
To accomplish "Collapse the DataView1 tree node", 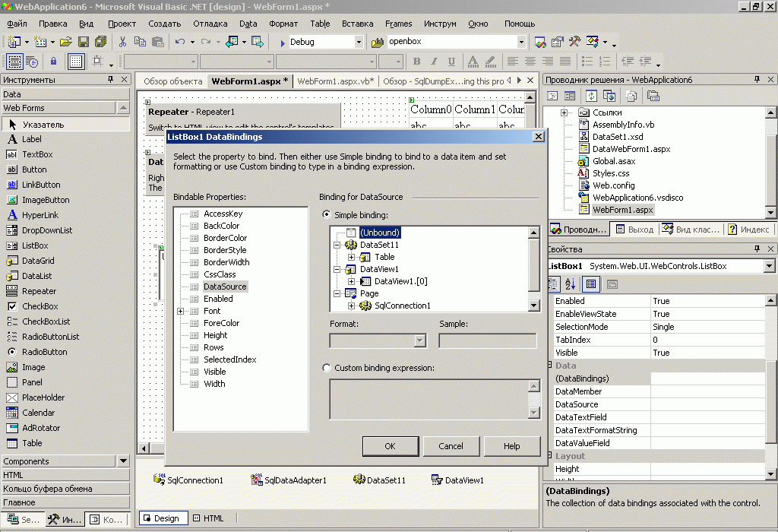I will pyautogui.click(x=337, y=269).
